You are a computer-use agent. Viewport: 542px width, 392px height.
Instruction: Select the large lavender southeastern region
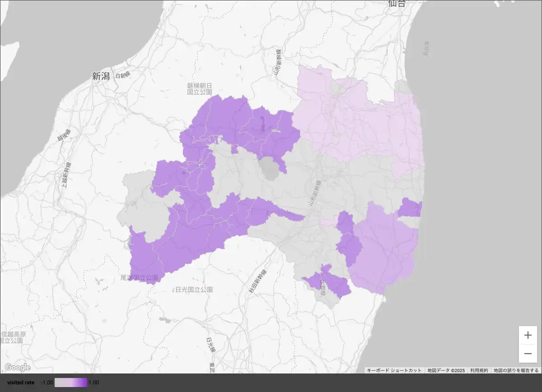(x=384, y=251)
